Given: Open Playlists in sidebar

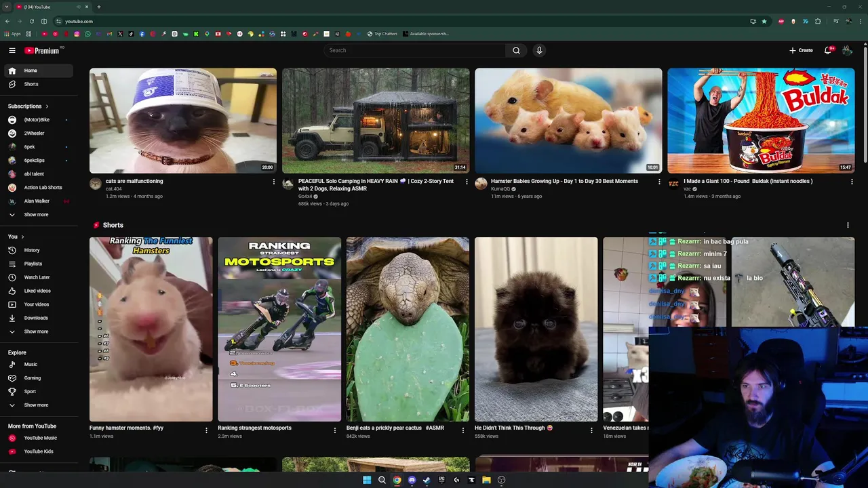Looking at the screenshot, I should [38, 264].
